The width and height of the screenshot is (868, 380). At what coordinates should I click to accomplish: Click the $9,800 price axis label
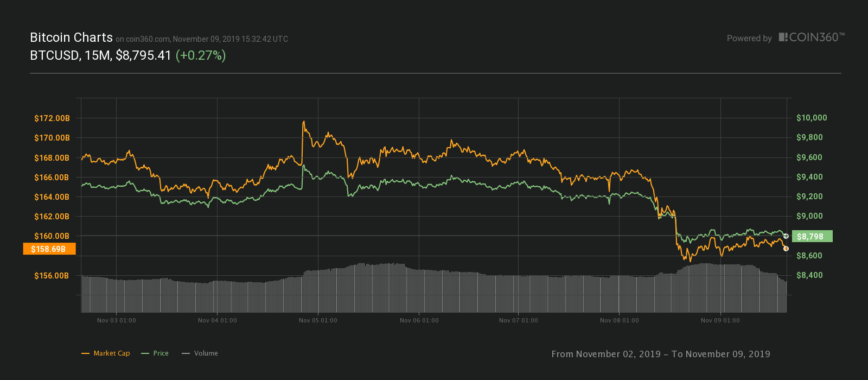pyautogui.click(x=810, y=137)
